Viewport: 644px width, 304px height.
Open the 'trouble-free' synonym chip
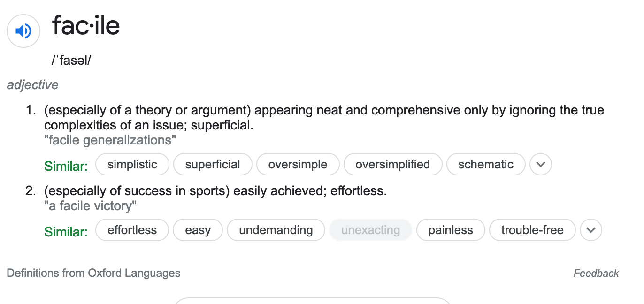pos(532,230)
